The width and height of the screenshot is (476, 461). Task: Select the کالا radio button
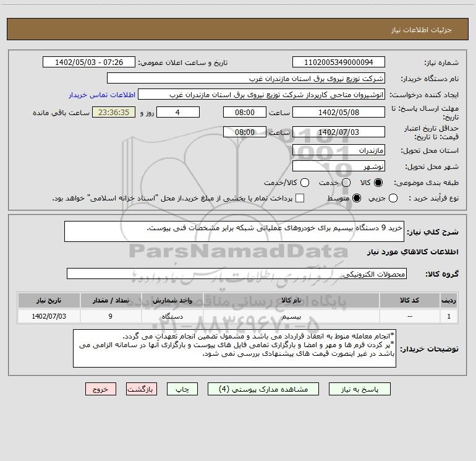tap(378, 183)
